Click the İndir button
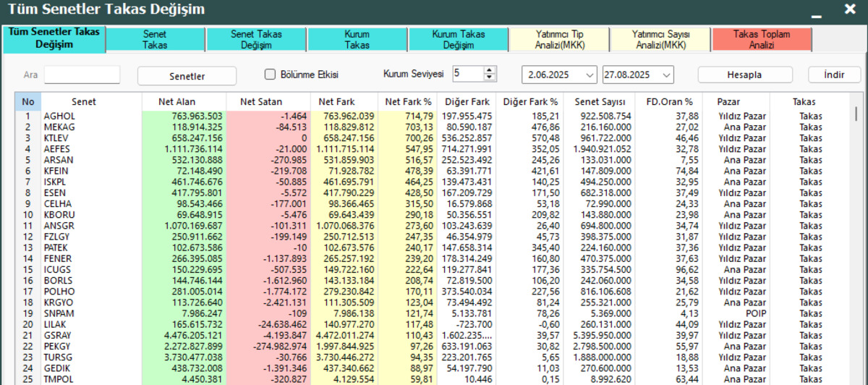 pos(834,75)
